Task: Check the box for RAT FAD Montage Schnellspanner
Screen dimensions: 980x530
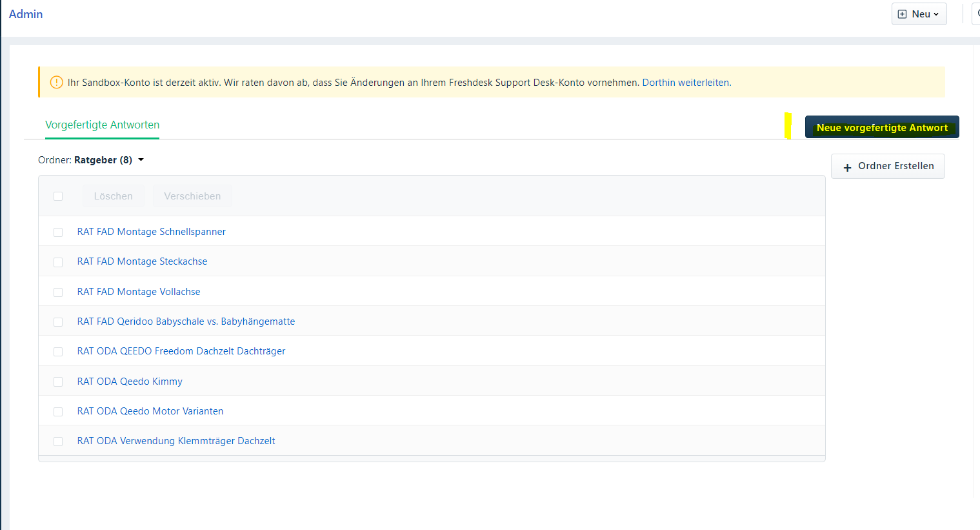Action: pos(58,232)
